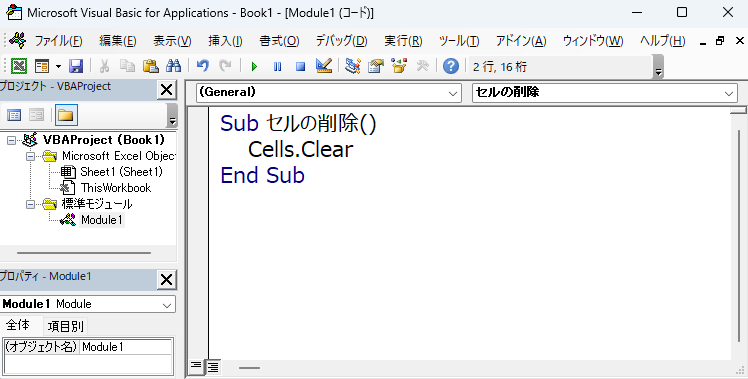Click View Code icon in project pane
Image resolution: width=748 pixels, height=379 pixels.
point(14,115)
